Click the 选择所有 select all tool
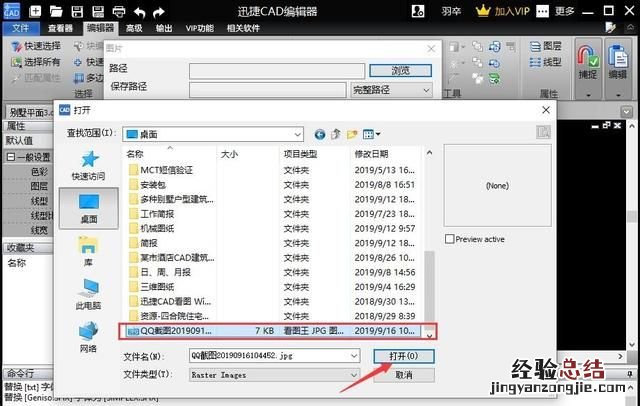 pos(36,62)
